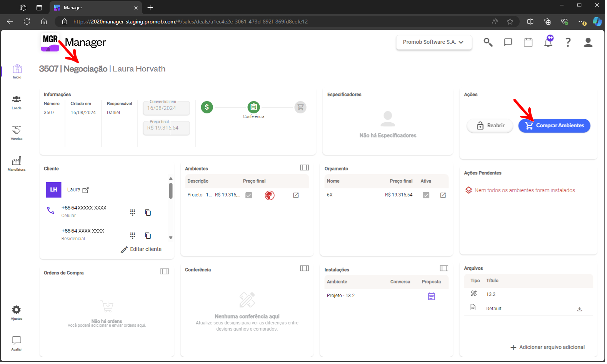Open dialpad for the Celular number
The height and width of the screenshot is (364, 607).
(133, 213)
